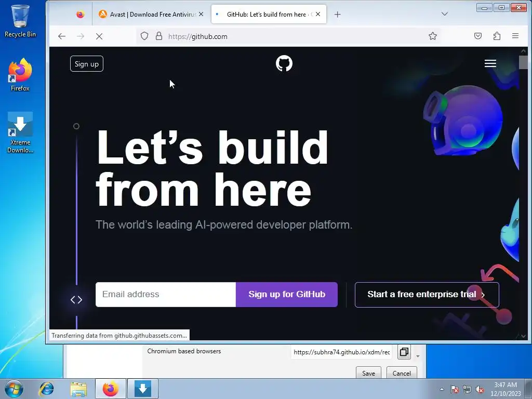Select the GitHub Let's build from here tab
This screenshot has width=532, height=399.
tap(269, 14)
